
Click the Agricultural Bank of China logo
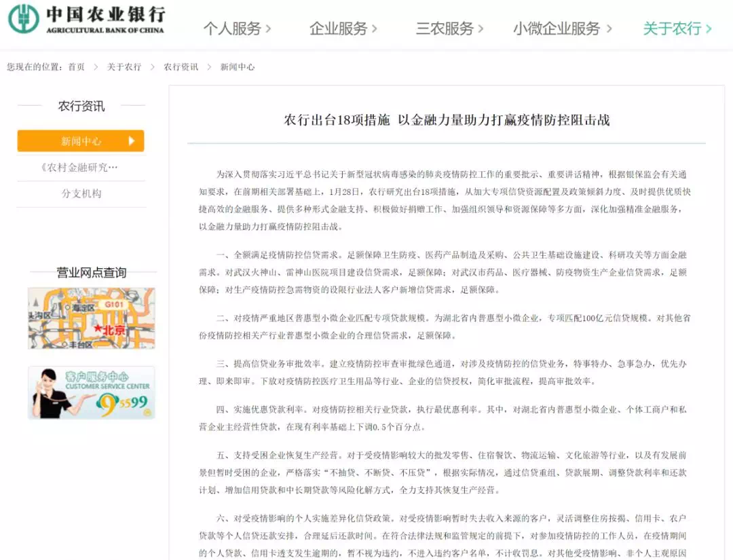pyautogui.click(x=86, y=20)
